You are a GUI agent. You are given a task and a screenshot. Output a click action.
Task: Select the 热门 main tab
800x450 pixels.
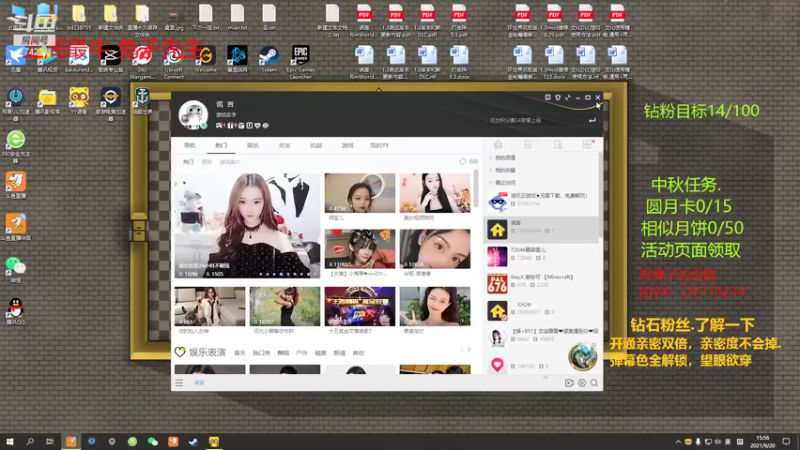tap(221, 145)
